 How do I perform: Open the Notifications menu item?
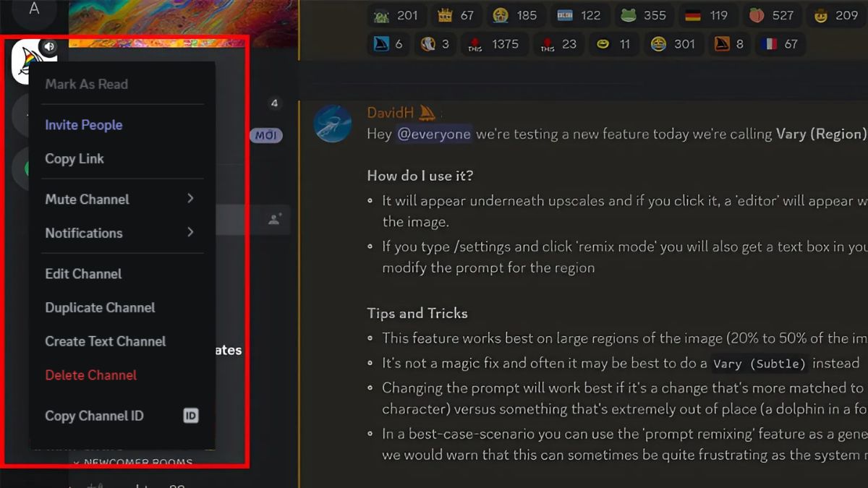pyautogui.click(x=122, y=233)
